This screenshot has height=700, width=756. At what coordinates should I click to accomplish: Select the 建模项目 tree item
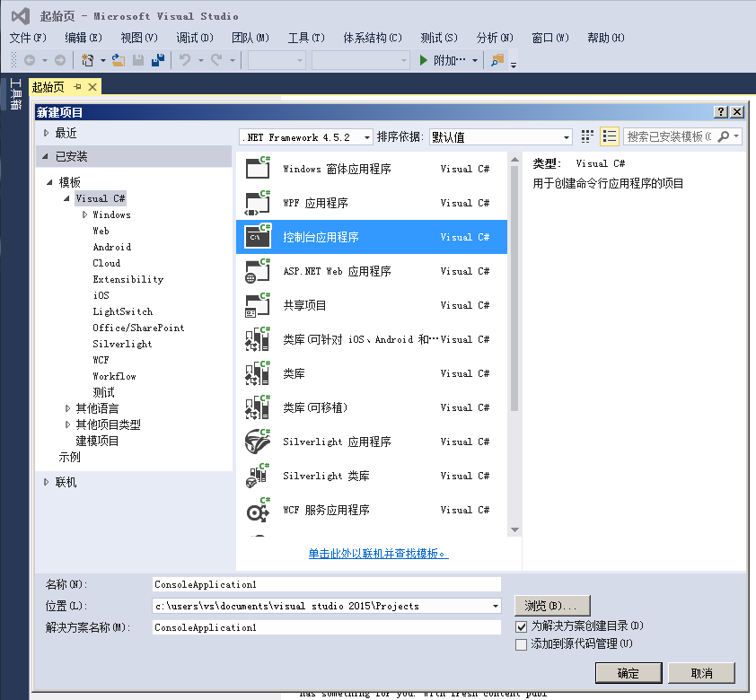click(x=97, y=441)
